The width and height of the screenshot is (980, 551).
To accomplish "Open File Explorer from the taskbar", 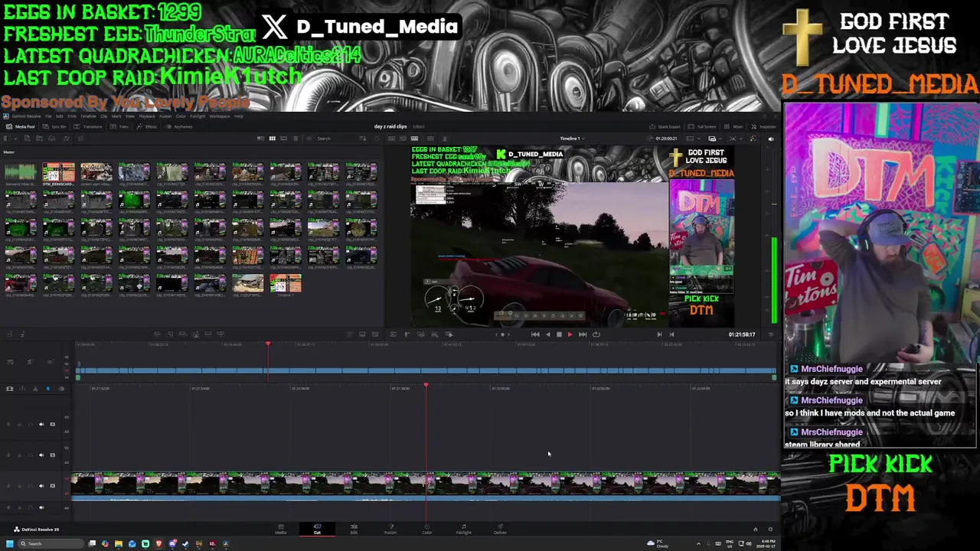I will pos(119,543).
